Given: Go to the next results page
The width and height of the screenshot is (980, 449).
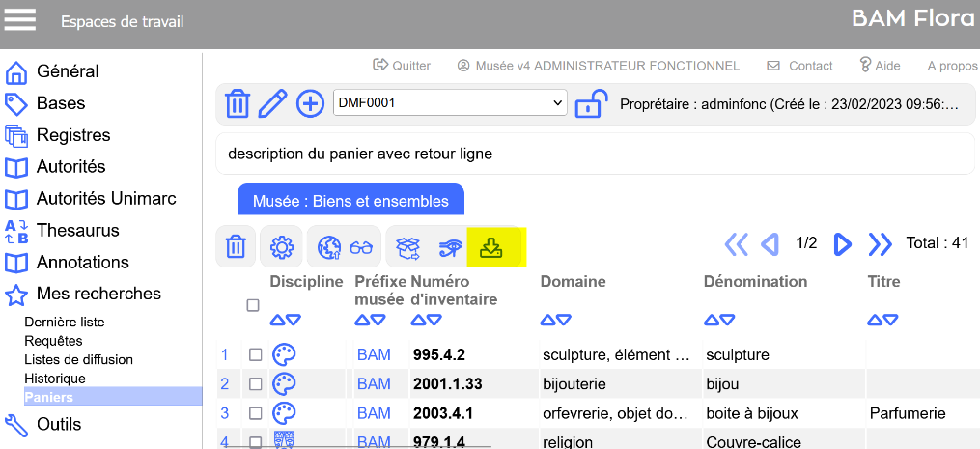Looking at the screenshot, I should tap(842, 244).
